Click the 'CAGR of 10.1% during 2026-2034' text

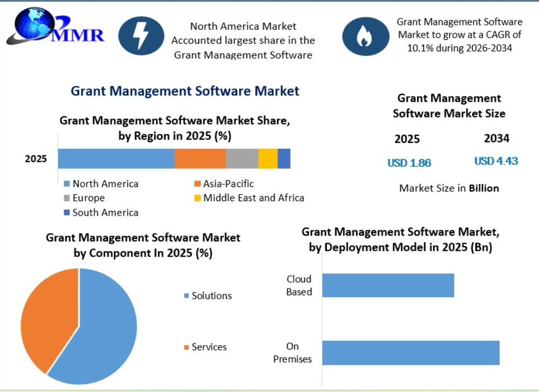(460, 42)
